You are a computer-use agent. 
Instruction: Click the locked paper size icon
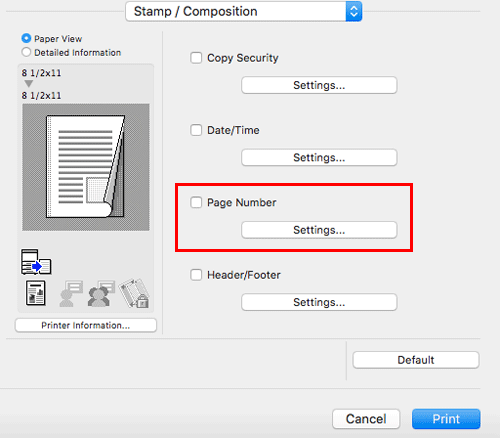tap(134, 293)
